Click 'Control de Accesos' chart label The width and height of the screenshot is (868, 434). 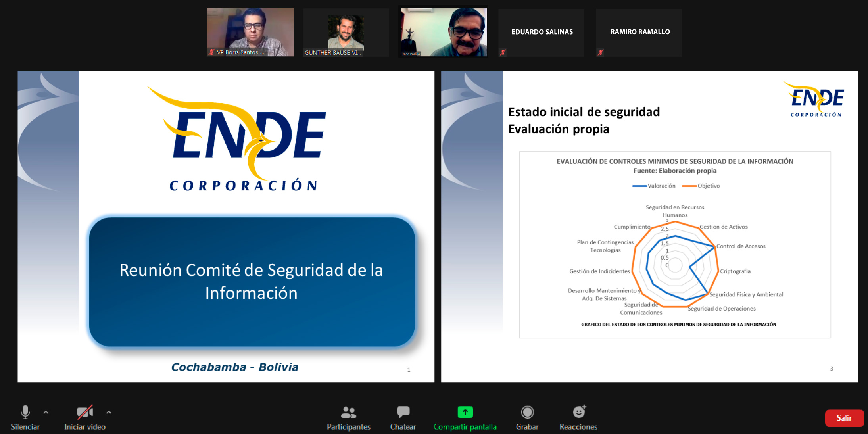click(741, 246)
